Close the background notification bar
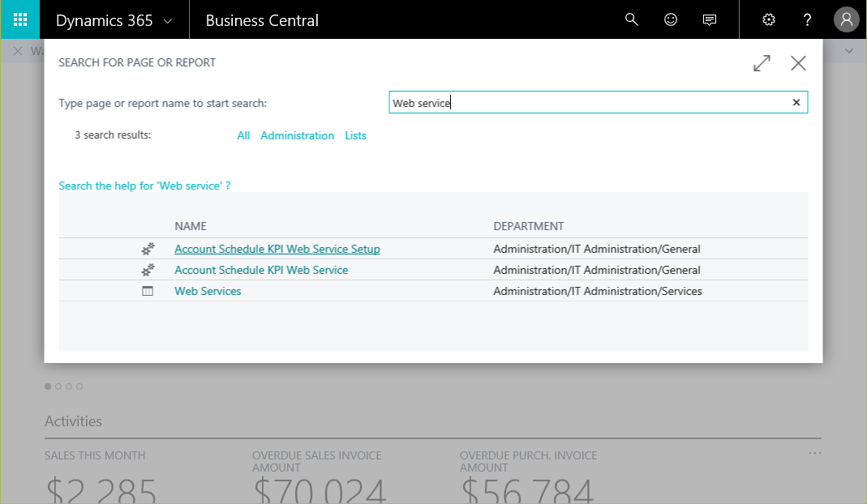This screenshot has width=867, height=504. coord(18,51)
